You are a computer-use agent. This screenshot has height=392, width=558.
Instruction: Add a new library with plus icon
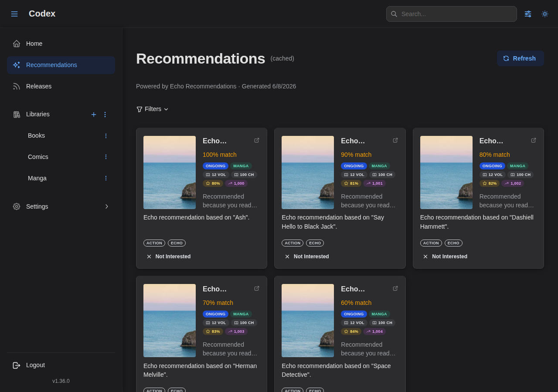click(94, 115)
